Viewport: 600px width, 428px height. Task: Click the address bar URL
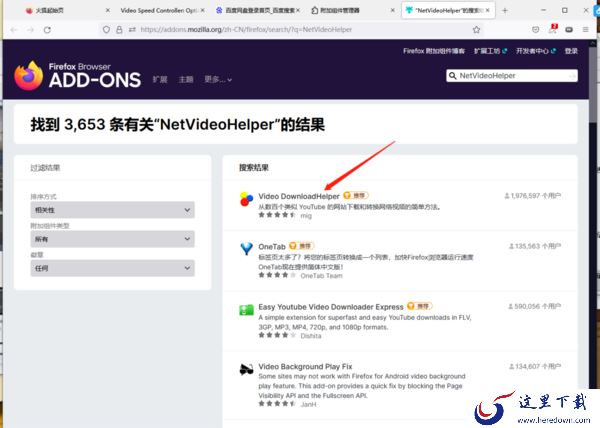pyautogui.click(x=246, y=29)
